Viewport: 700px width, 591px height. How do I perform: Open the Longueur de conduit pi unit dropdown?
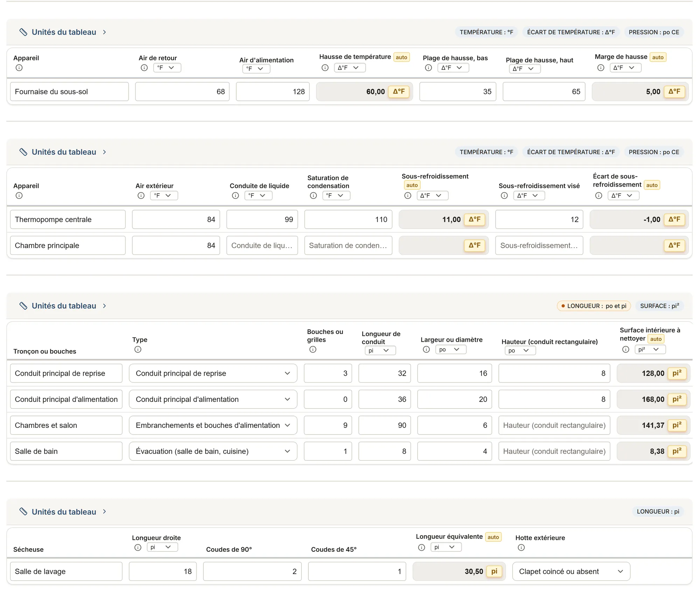click(380, 351)
